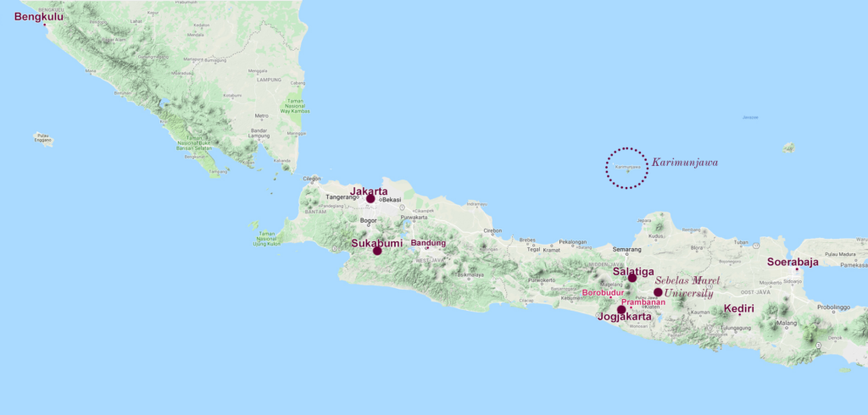Select the Brebes label
Image resolution: width=868 pixels, height=415 pixels.
point(527,241)
